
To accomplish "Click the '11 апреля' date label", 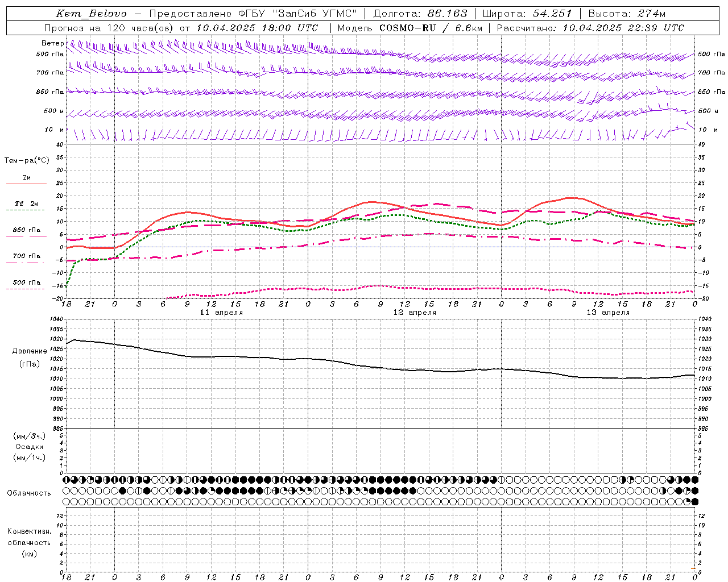I will coord(221,313).
